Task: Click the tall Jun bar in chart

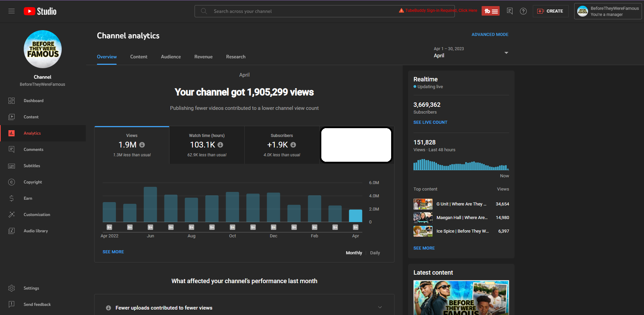Action: 150,204
